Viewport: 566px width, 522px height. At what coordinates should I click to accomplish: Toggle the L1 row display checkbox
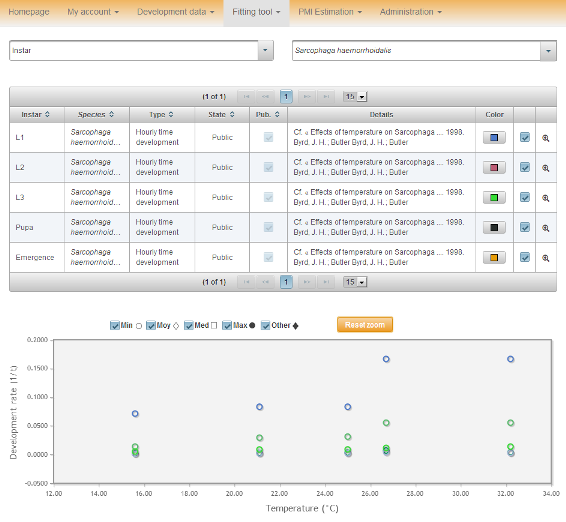tap(524, 137)
